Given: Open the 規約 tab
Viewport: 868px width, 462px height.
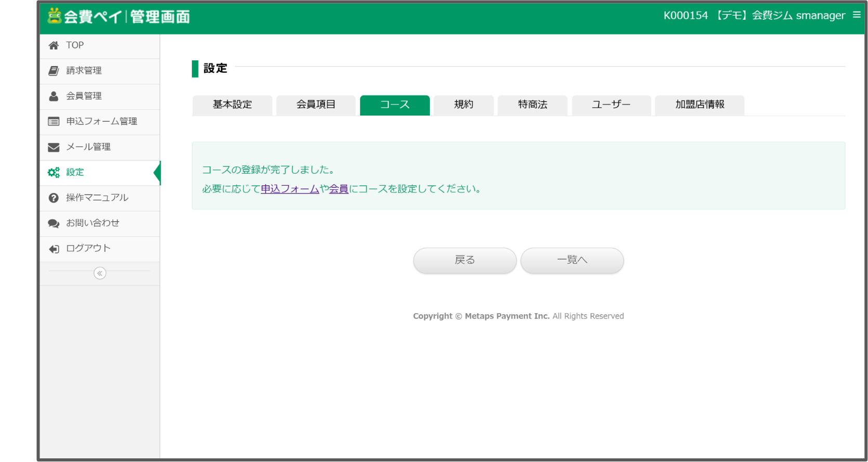Looking at the screenshot, I should pyautogui.click(x=464, y=105).
